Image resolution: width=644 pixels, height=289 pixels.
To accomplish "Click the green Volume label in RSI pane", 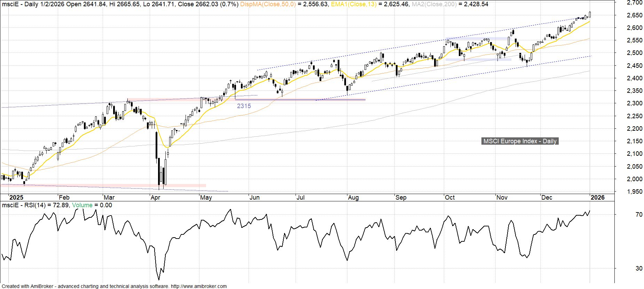I will pos(82,205).
